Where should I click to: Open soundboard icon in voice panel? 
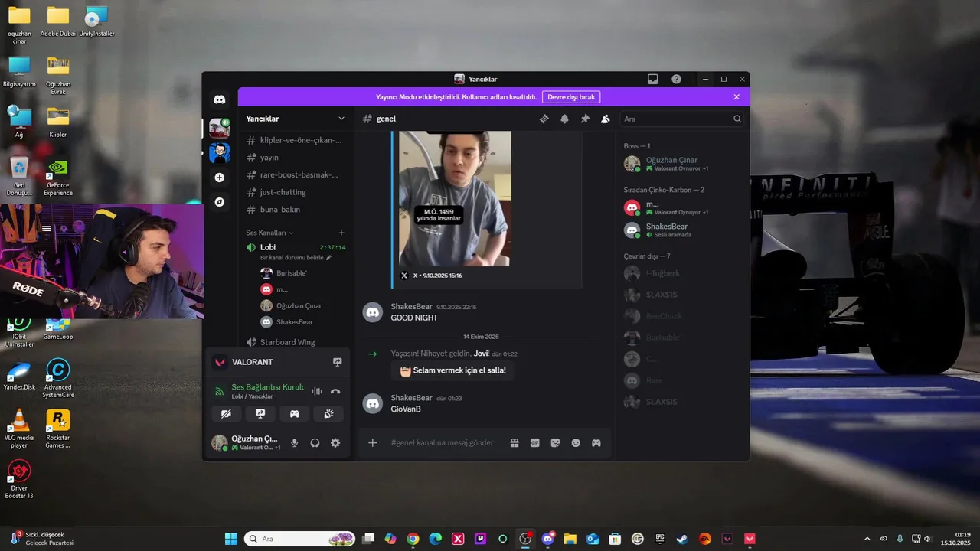(328, 413)
